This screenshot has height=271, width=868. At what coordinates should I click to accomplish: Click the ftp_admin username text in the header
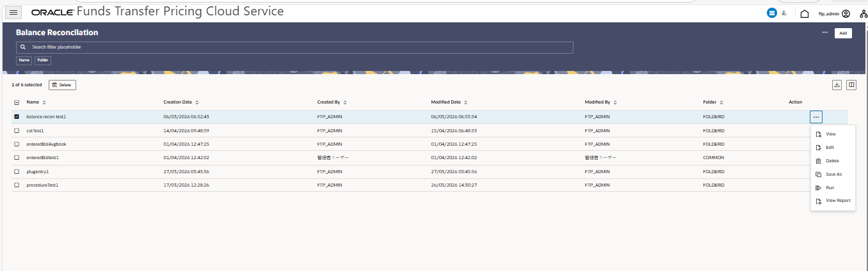(x=829, y=13)
